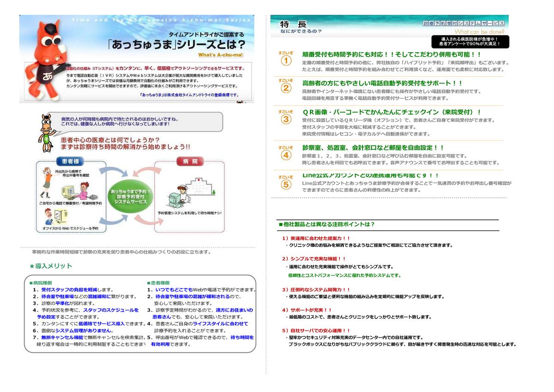This screenshot has width=554, height=392.
Task: Select the すごいぞ number 1 circle icon
Action: [286, 60]
